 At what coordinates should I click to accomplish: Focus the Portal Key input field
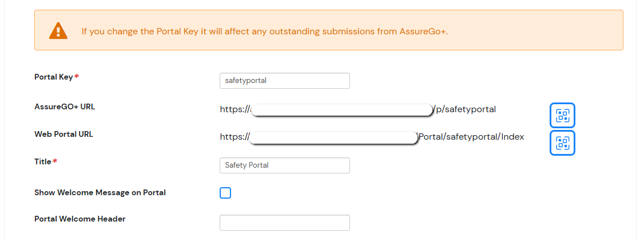284,81
